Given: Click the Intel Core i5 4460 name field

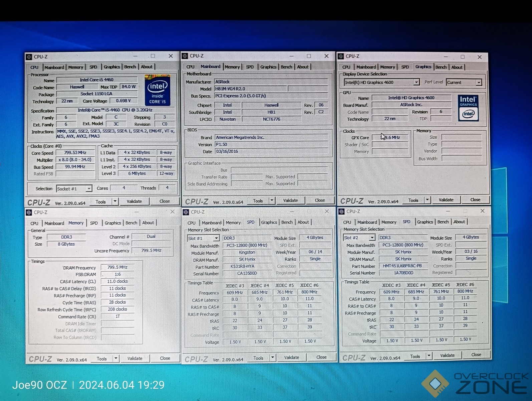Looking at the screenshot, I should 97,80.
